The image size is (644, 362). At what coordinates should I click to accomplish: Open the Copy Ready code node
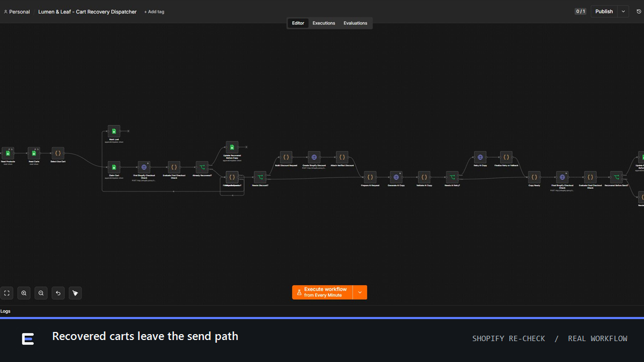534,177
